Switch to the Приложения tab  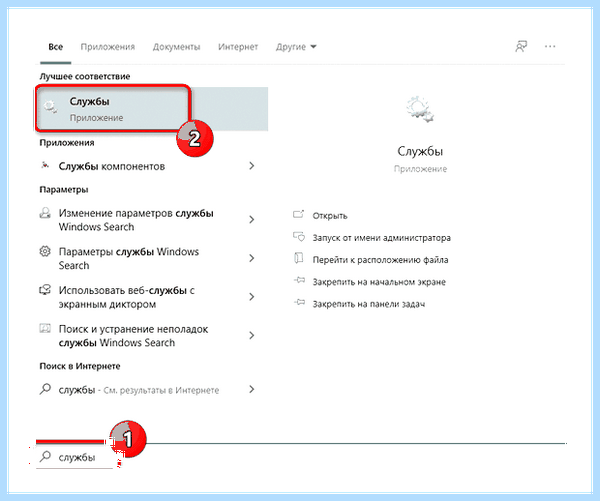tap(108, 47)
